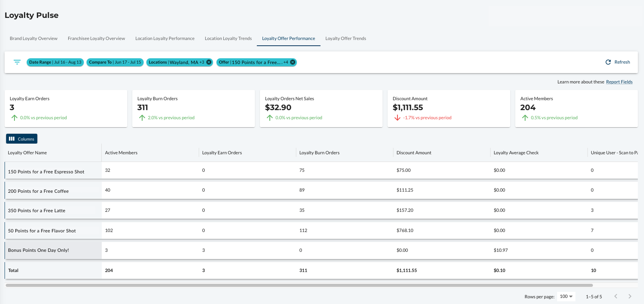Switch to Loyalty Offer Trends tab
644x304 pixels.
pos(346,38)
